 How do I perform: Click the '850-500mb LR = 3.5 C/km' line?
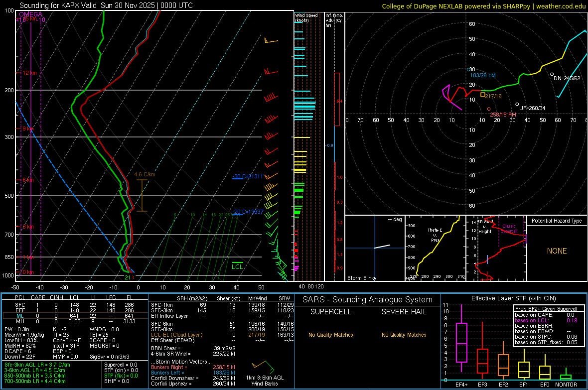coord(35,376)
